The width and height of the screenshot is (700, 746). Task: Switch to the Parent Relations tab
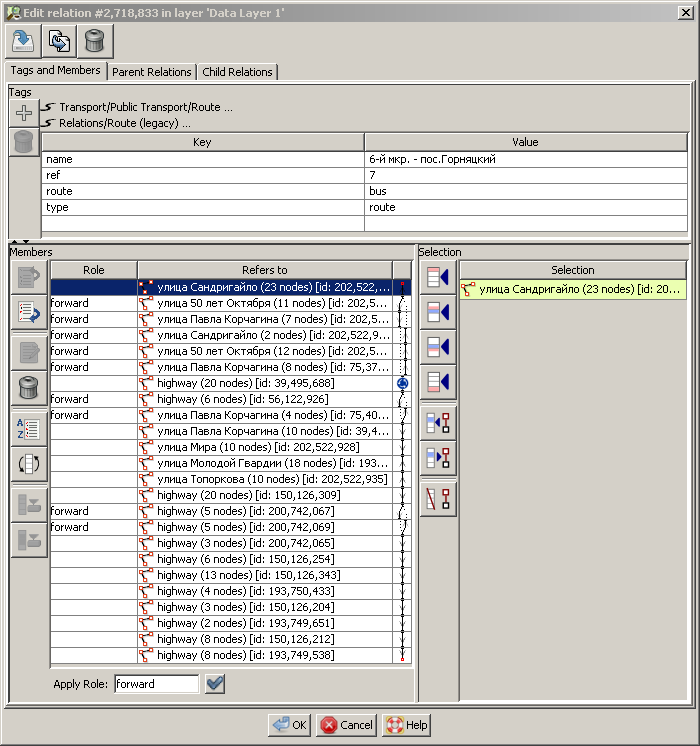click(152, 72)
